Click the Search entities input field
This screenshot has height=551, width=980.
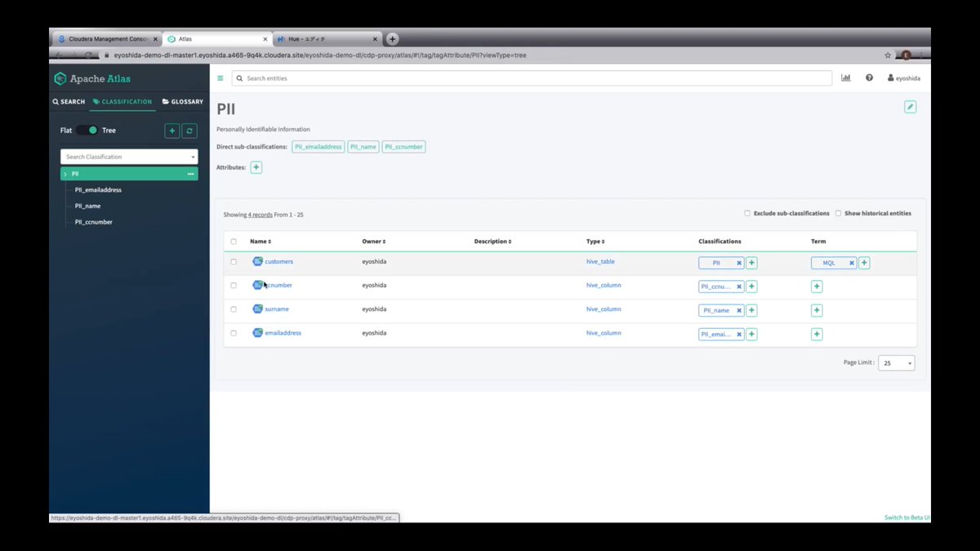pos(532,78)
